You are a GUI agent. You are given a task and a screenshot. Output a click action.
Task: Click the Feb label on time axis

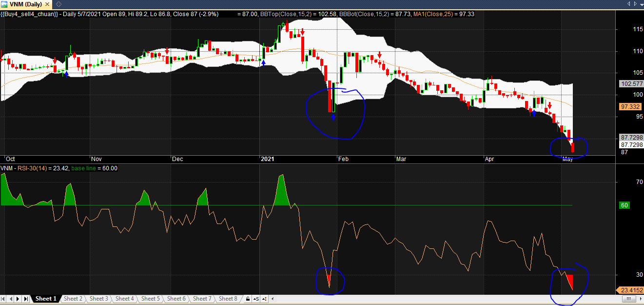(x=343, y=159)
